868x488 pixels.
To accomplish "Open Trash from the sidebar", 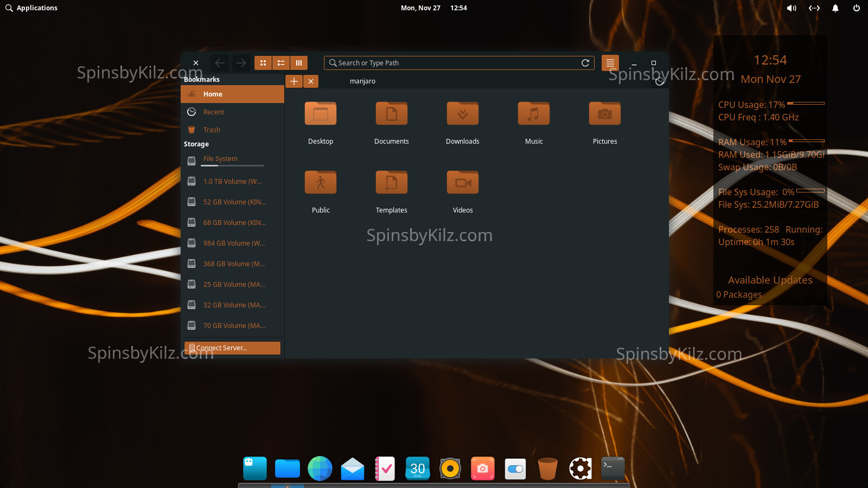I will point(211,130).
